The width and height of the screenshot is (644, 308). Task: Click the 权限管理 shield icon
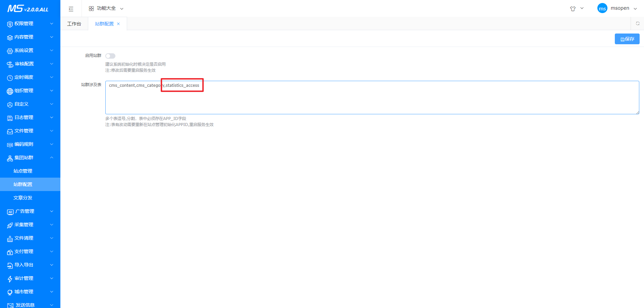point(10,24)
